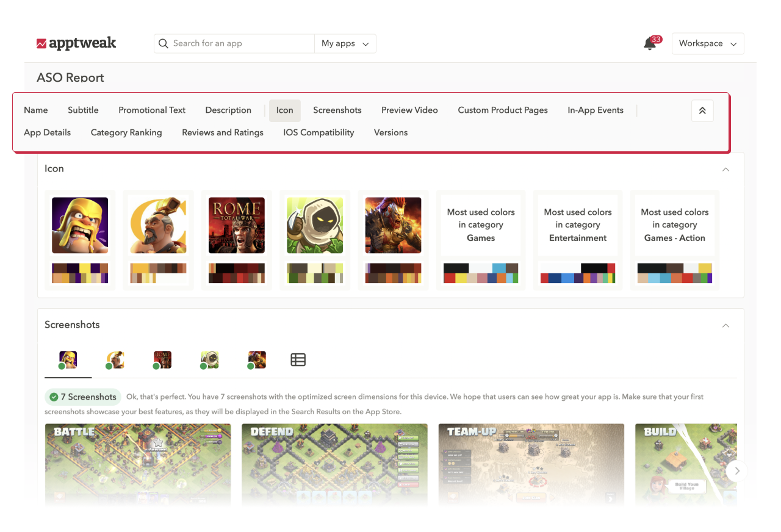Image resolution: width=781 pixels, height=532 pixels.
Task: Go to the Preview Video section
Action: [409, 110]
